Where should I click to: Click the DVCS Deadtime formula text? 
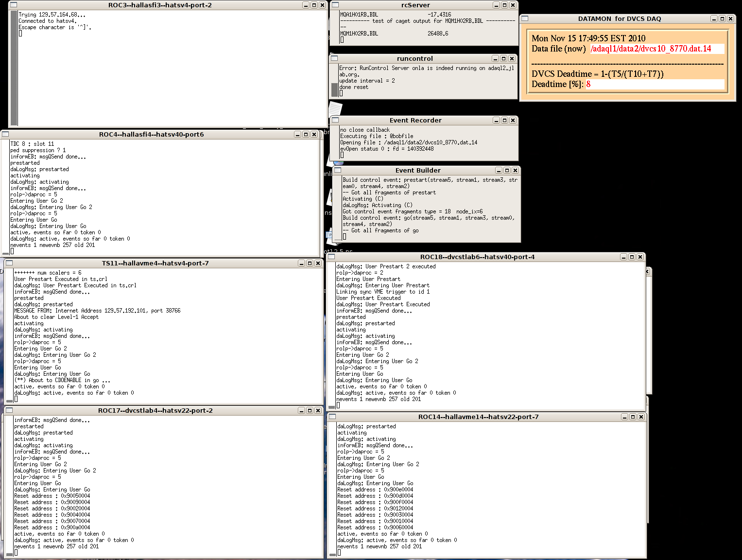(x=598, y=74)
